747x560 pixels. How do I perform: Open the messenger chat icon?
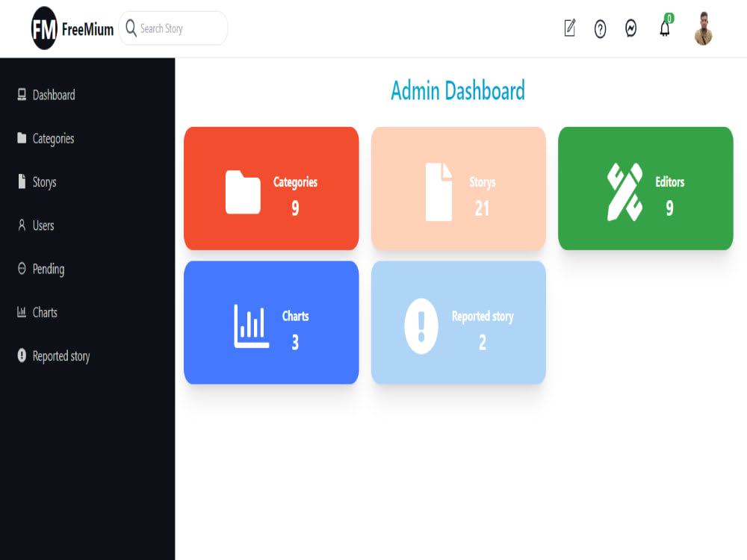tap(630, 28)
